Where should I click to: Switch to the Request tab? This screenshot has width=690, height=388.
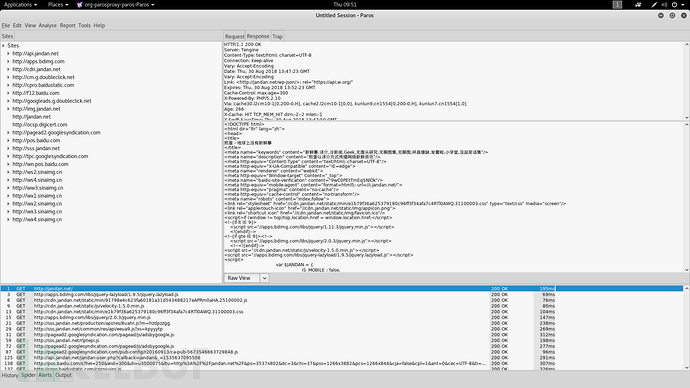(235, 37)
